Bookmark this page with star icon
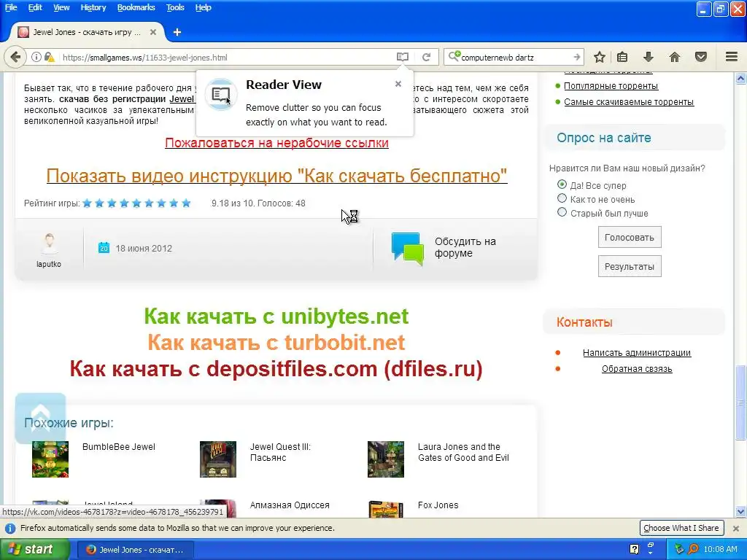Screen dimensions: 747x560 tap(600, 57)
